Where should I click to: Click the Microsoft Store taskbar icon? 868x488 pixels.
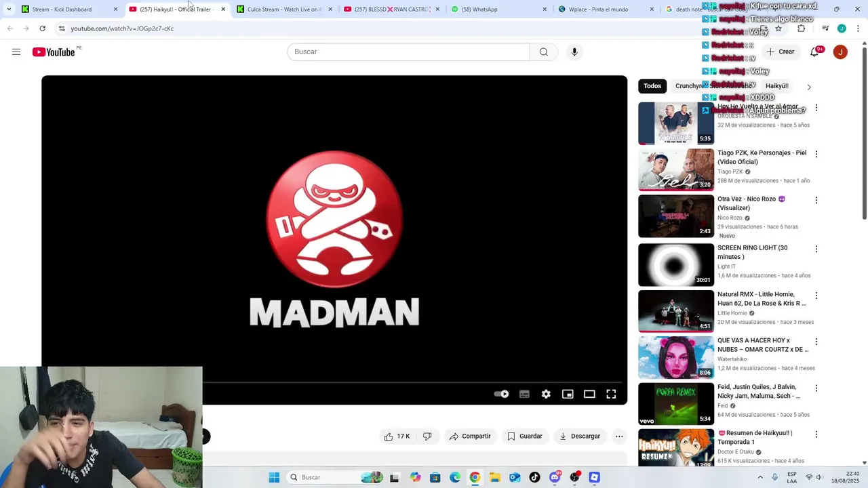(435, 477)
